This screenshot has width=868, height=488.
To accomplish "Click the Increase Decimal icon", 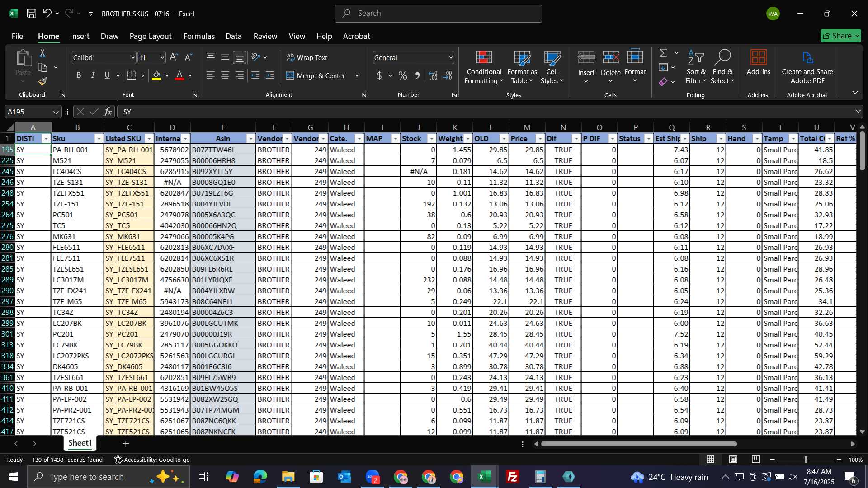I will [x=433, y=75].
